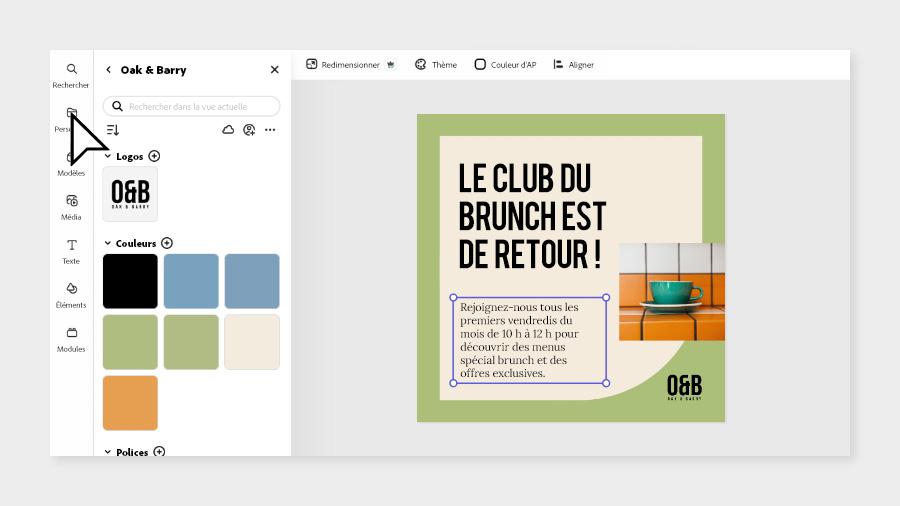Viewport: 900px width, 506px height.
Task: Open the Modules sidebar section
Action: [71, 339]
